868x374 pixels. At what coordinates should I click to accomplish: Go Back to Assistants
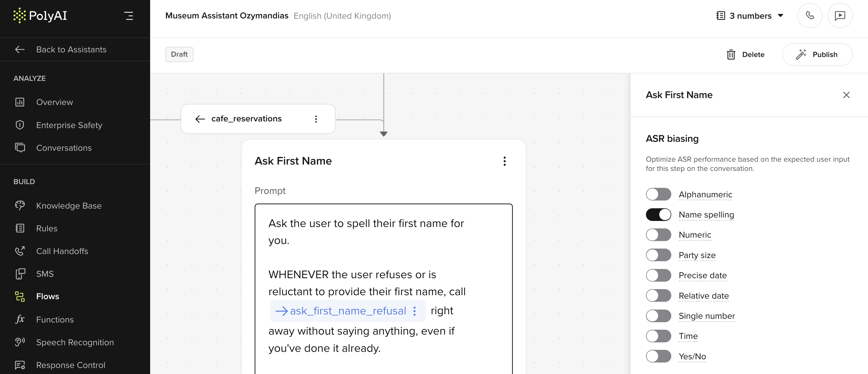pos(71,49)
